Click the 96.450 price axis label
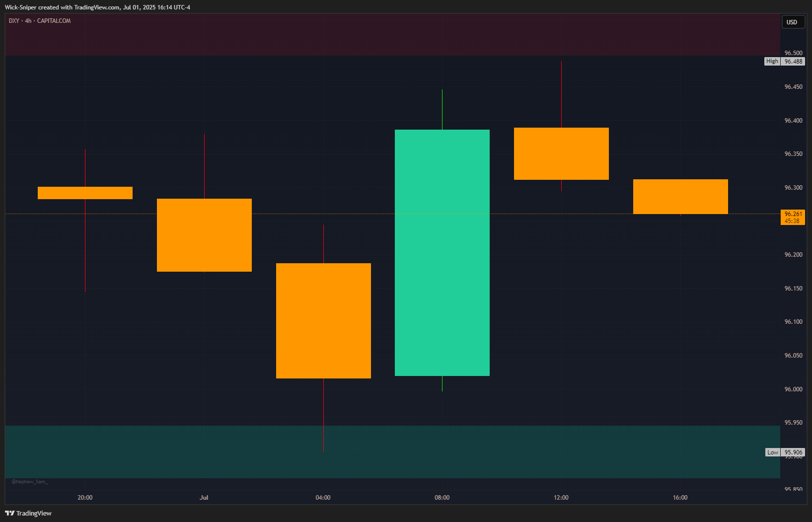Viewport: 812px width, 522px height. 793,87
